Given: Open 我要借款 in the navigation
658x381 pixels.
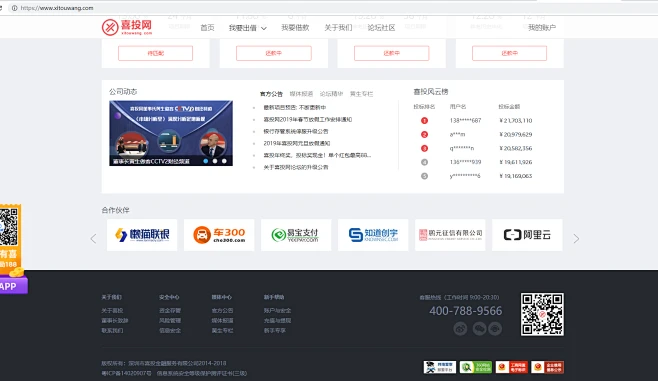Looking at the screenshot, I should tap(295, 28).
